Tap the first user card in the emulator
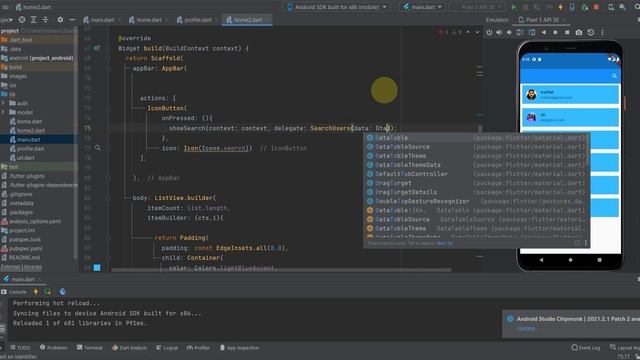Viewport: 640px width, 360px height. tap(570, 95)
